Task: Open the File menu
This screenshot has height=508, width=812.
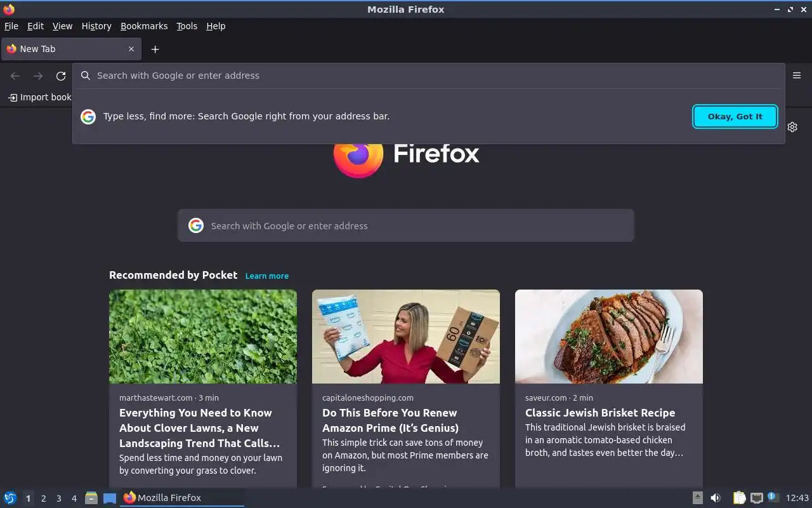Action: pyautogui.click(x=11, y=26)
